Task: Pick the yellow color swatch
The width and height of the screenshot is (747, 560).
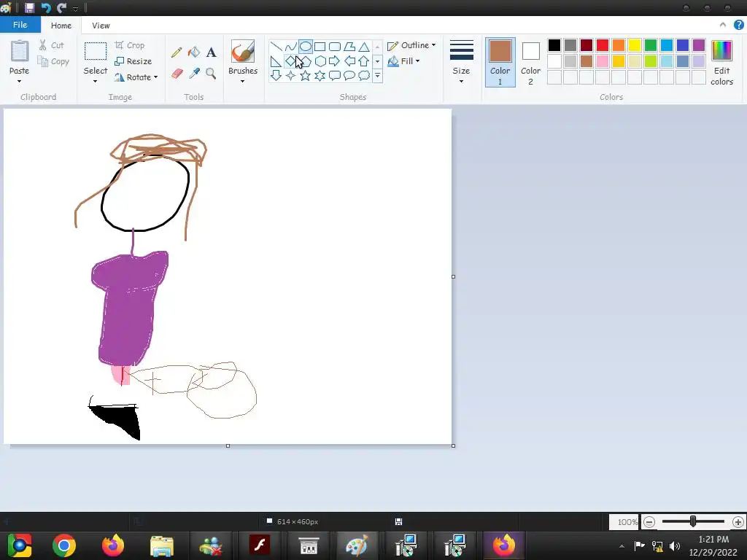Action: click(x=634, y=45)
